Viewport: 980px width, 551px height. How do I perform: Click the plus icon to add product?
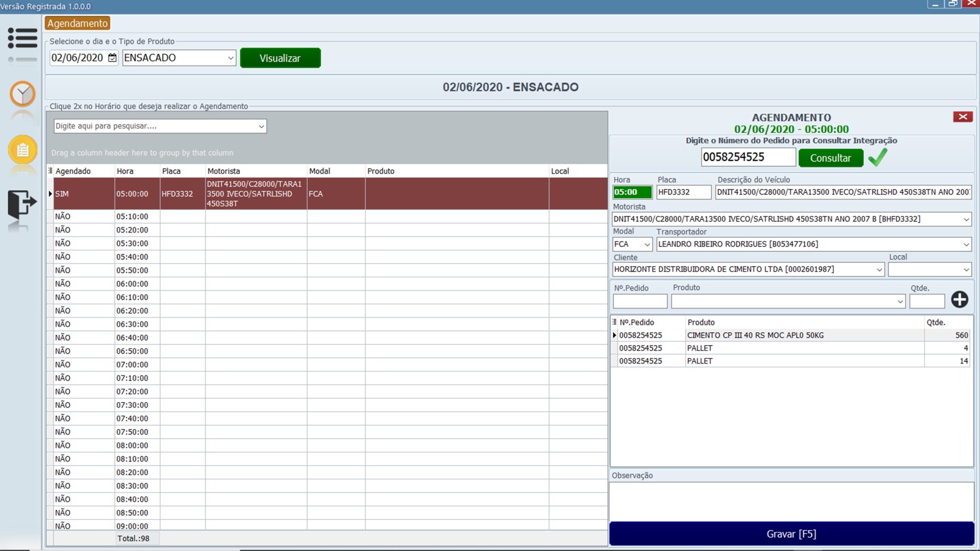point(959,299)
